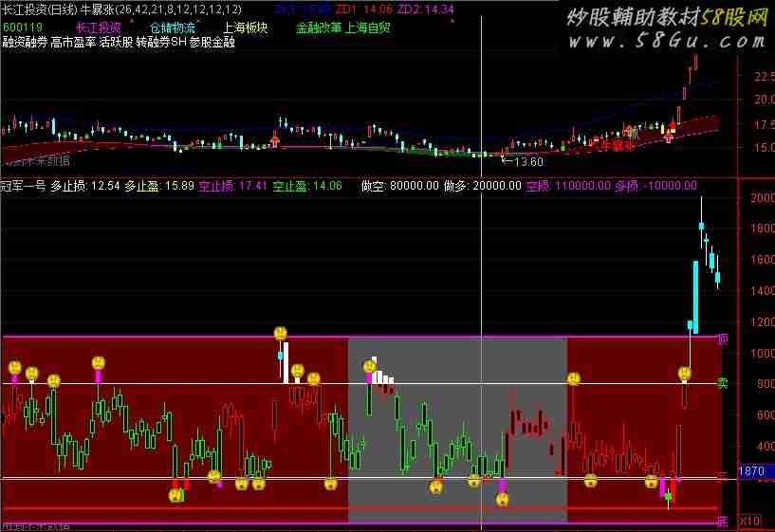
Task: Click the 多损: -10000.00 readout
Action: tap(655, 186)
